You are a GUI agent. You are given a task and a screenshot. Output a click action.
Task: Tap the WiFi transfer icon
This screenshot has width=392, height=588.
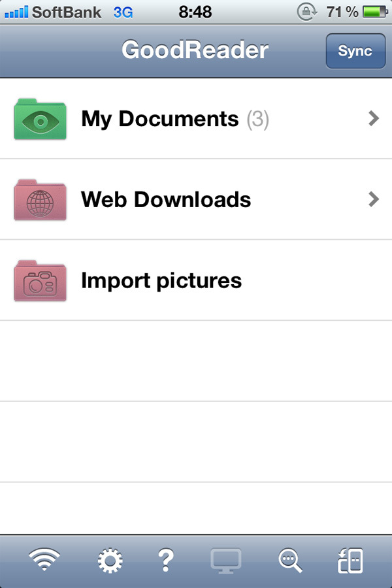click(44, 561)
